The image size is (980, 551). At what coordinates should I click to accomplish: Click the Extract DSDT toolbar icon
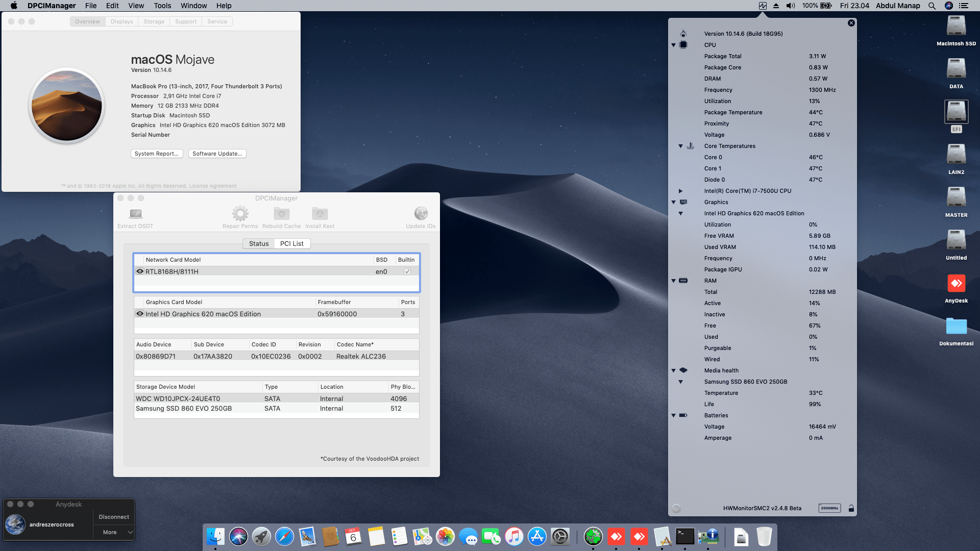coord(135,214)
